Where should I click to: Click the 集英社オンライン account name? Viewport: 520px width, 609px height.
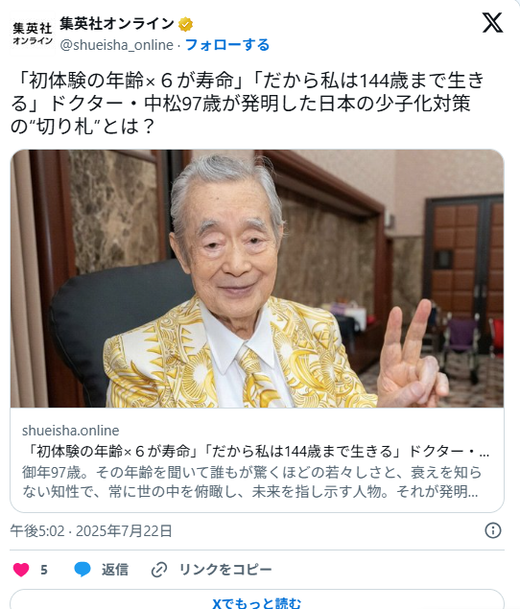[x=117, y=24]
